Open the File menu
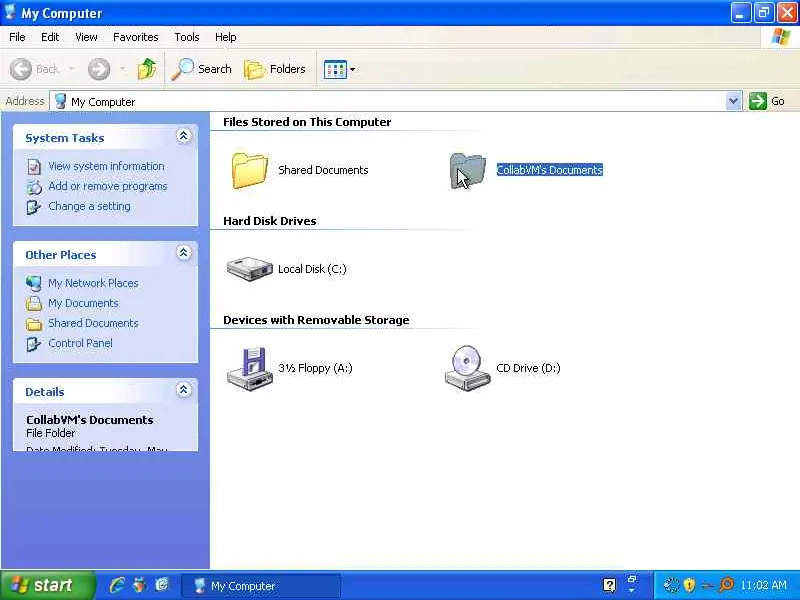Image resolution: width=800 pixels, height=600 pixels. tap(17, 37)
